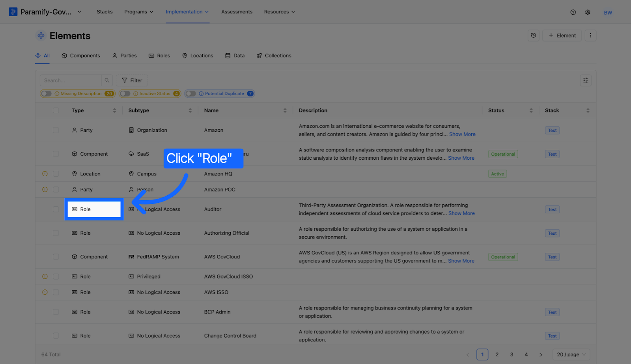This screenshot has height=364, width=631.
Task: Check the select-all header checkbox
Action: 56,110
